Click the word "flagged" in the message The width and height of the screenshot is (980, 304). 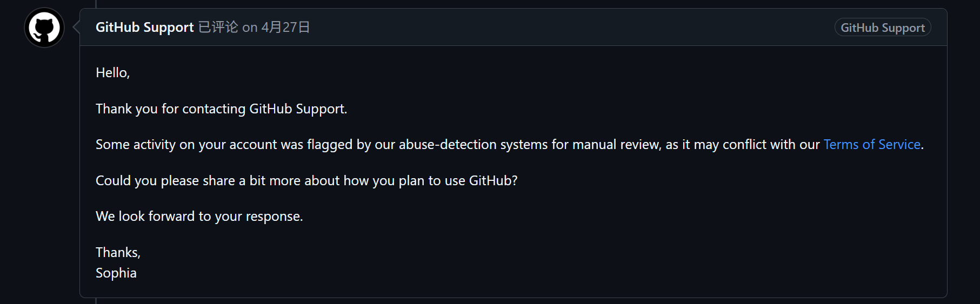click(330, 145)
